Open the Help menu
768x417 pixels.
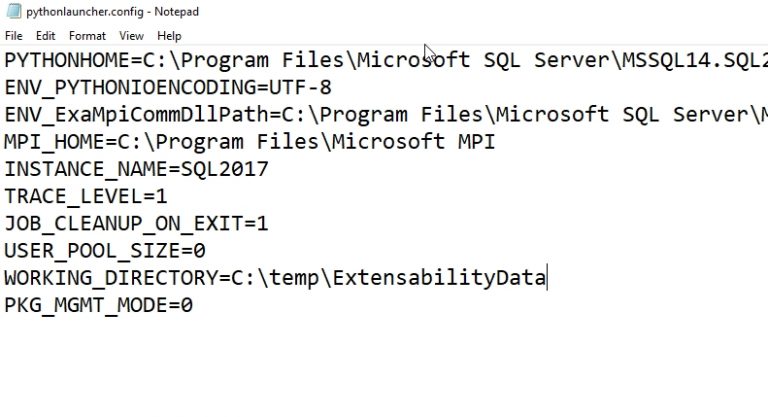coord(169,35)
